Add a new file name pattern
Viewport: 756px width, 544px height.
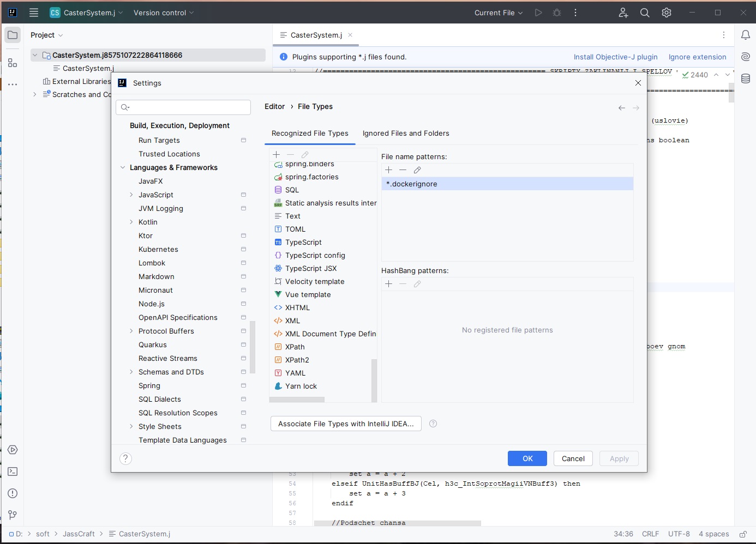point(389,170)
